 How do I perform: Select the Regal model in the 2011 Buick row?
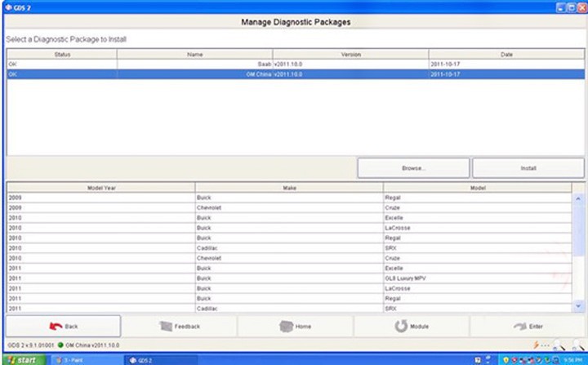[x=478, y=299]
